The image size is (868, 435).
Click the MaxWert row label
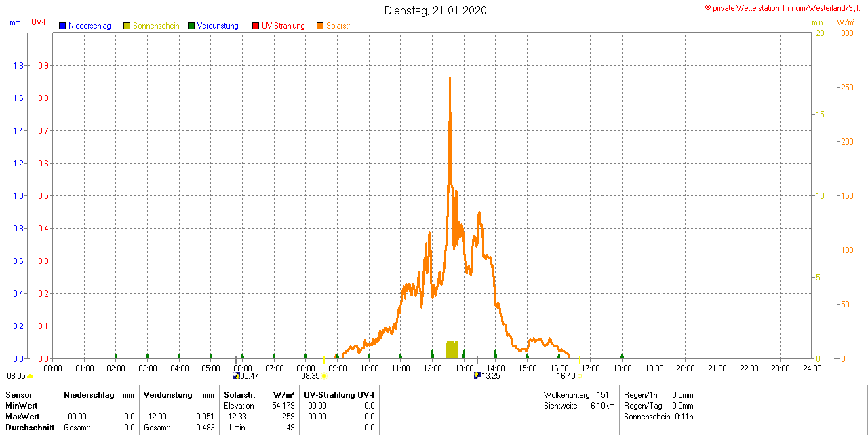point(22,416)
